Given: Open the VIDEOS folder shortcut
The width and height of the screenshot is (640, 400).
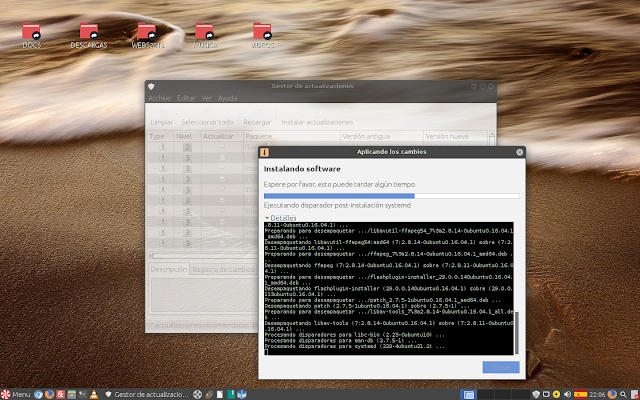Looking at the screenshot, I should [x=262, y=35].
